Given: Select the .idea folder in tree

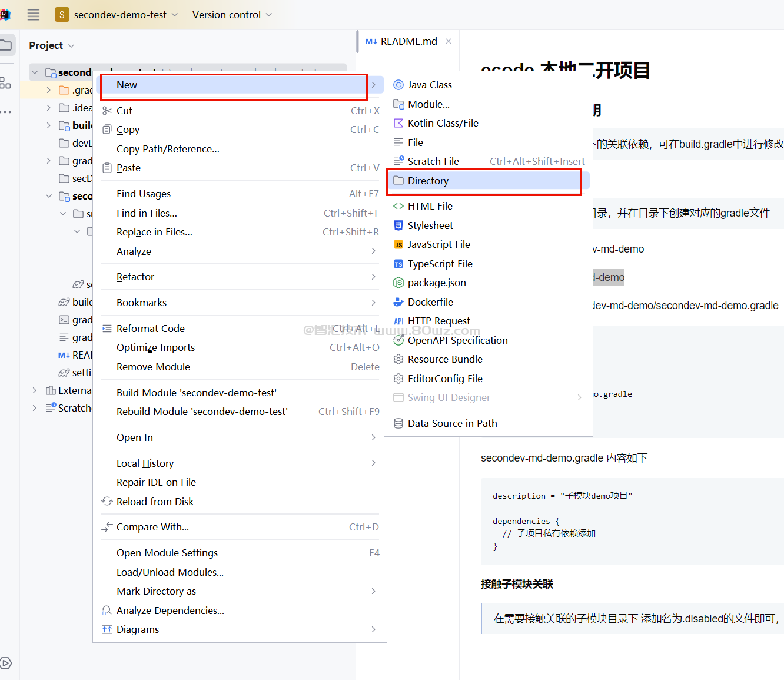Looking at the screenshot, I should (82, 108).
